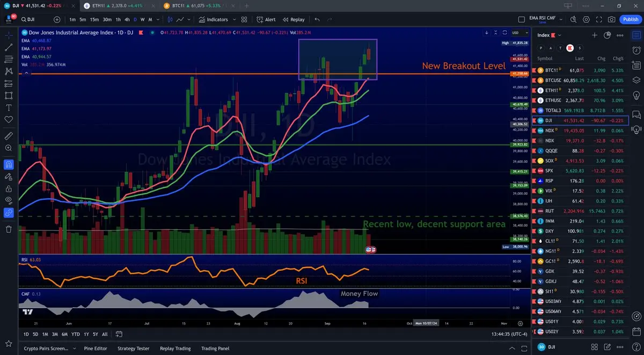The image size is (644, 355).
Task: Open the watchlist advanced view icon
Action: click(608, 35)
